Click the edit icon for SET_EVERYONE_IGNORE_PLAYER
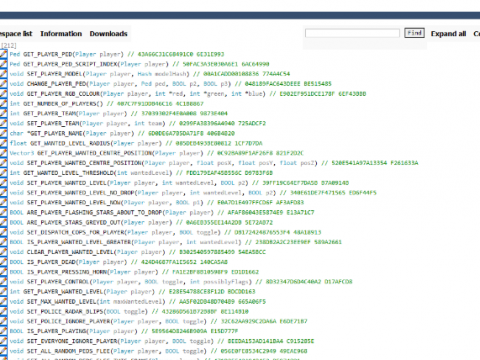The height and width of the screenshot is (360, 480). tap(3, 341)
